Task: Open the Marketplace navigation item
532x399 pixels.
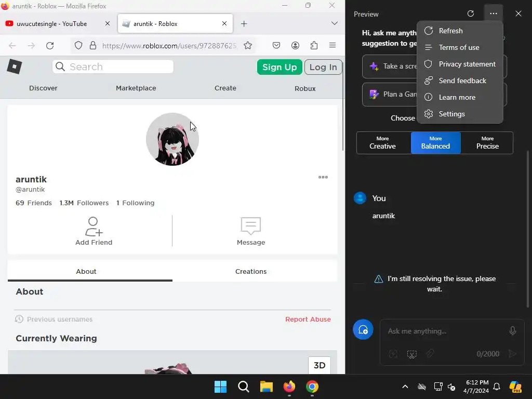Action: pos(136,88)
